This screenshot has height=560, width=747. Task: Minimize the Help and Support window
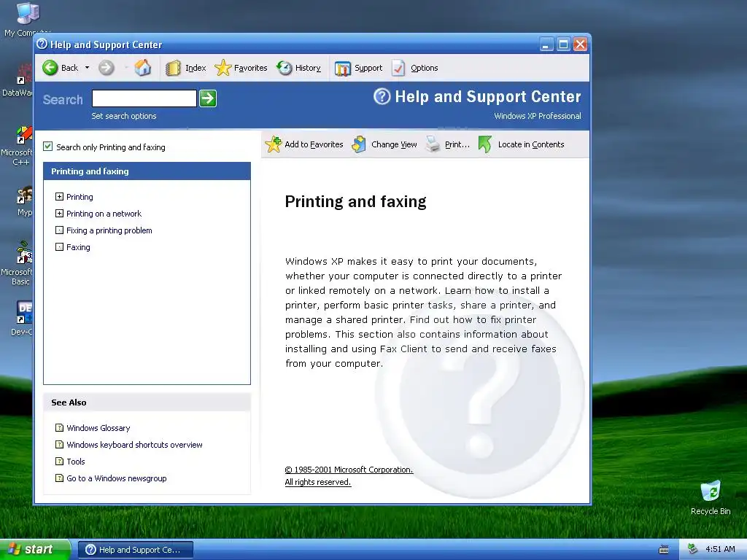tap(547, 44)
